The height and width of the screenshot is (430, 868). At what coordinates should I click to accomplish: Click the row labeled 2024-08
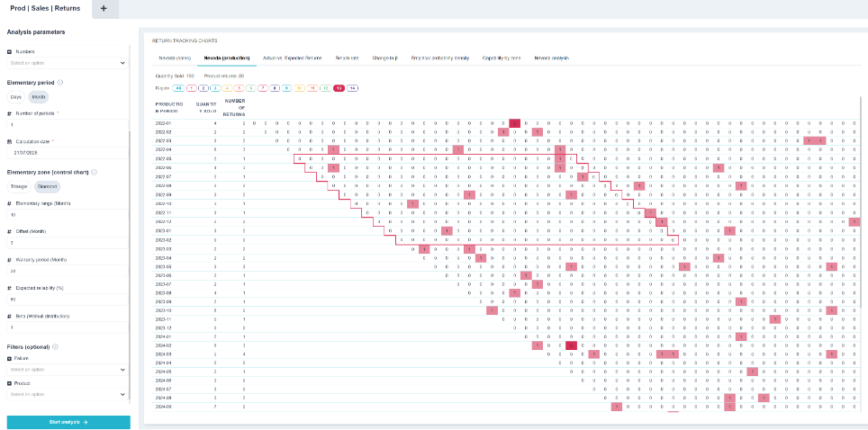(x=507, y=398)
